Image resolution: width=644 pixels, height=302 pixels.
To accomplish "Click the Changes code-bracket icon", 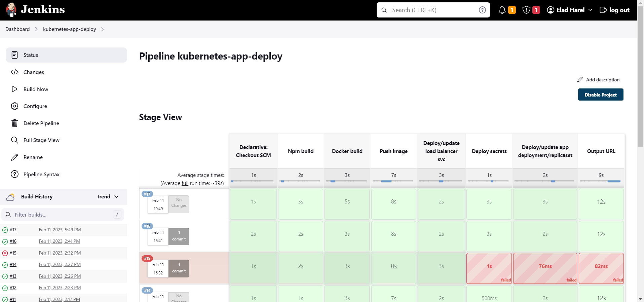I will point(14,72).
